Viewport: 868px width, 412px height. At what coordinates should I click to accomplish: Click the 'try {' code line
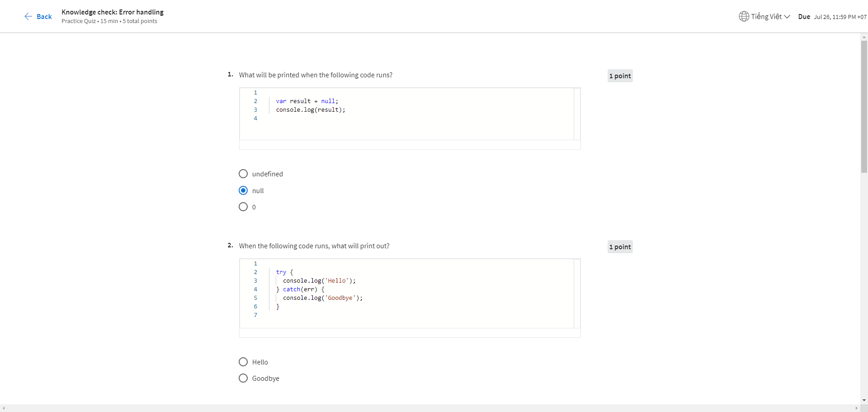tap(284, 272)
